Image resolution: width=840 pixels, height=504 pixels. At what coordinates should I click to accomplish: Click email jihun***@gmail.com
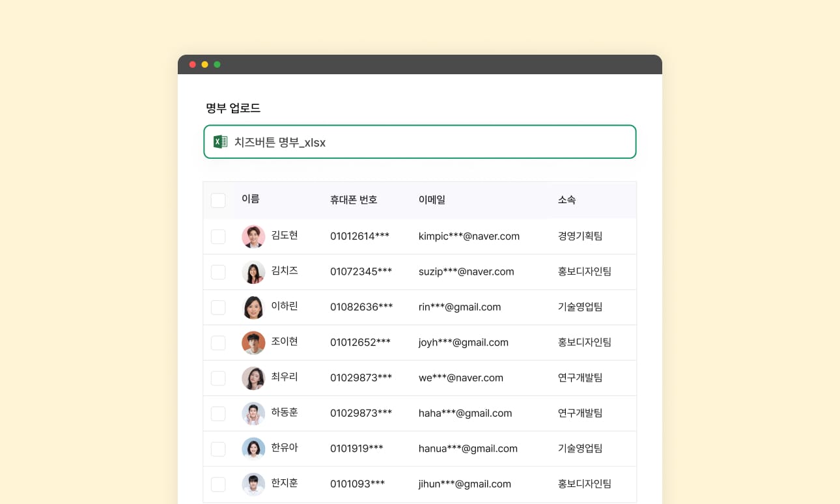pyautogui.click(x=465, y=484)
